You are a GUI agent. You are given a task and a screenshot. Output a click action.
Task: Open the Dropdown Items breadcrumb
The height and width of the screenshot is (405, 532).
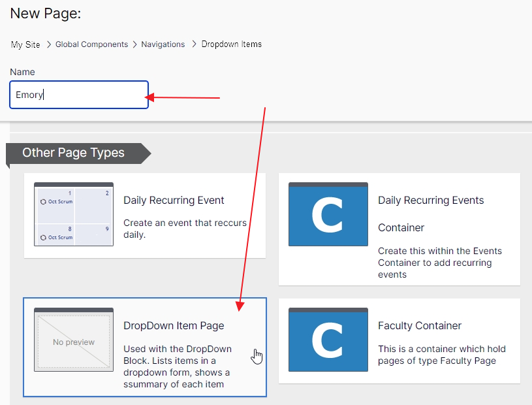tap(231, 44)
